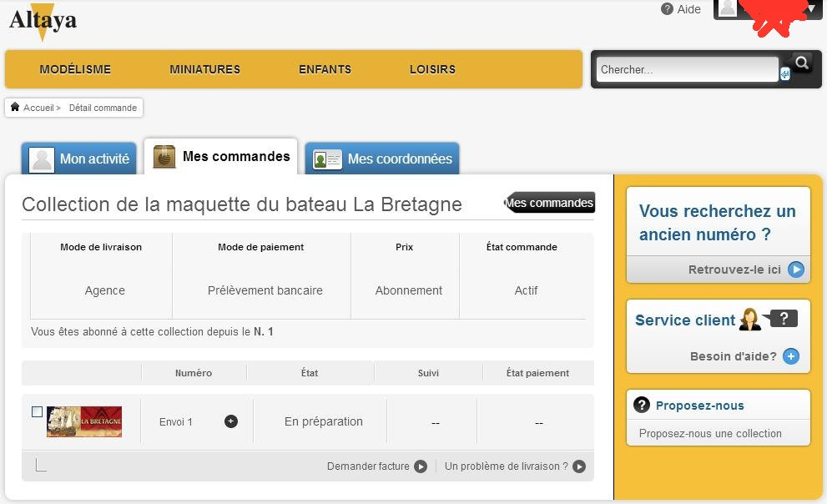Click État paiement column header
Viewport: 827px width, 504px height.
[537, 373]
